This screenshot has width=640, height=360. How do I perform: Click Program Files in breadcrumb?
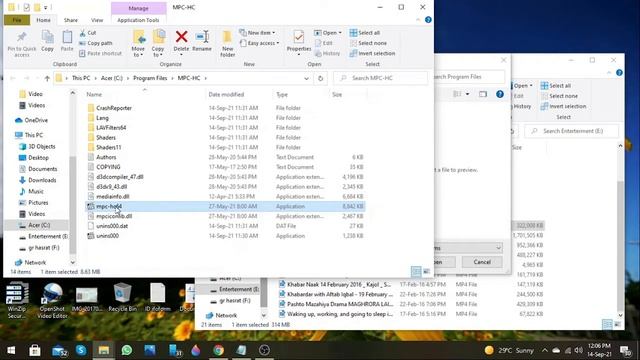click(150, 78)
